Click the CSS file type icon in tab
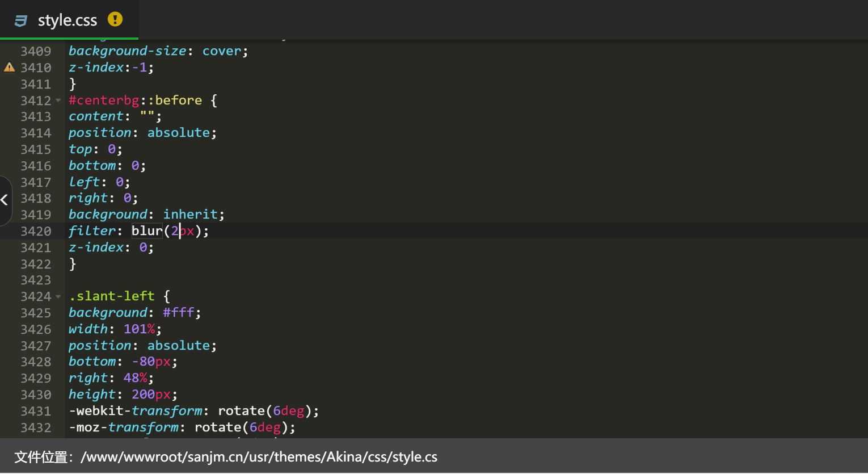 (21, 20)
